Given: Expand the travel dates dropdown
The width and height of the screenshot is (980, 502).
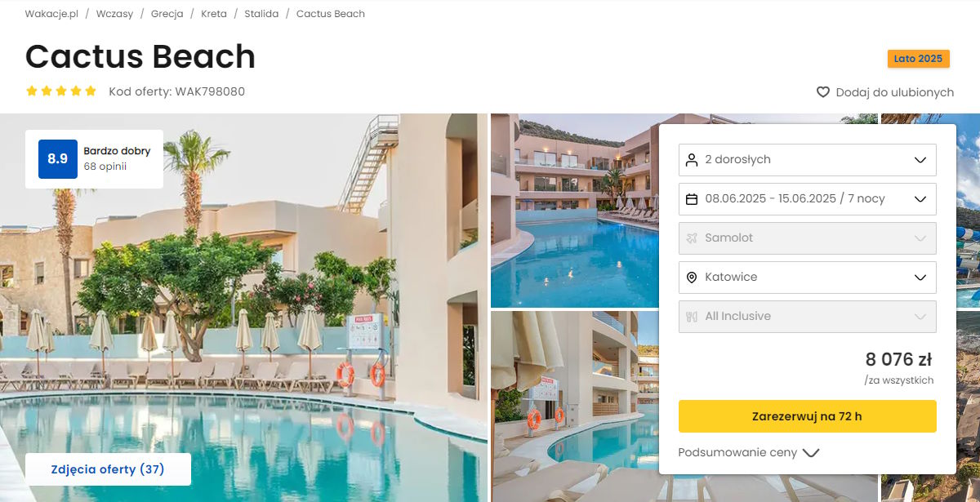Looking at the screenshot, I should pos(808,199).
